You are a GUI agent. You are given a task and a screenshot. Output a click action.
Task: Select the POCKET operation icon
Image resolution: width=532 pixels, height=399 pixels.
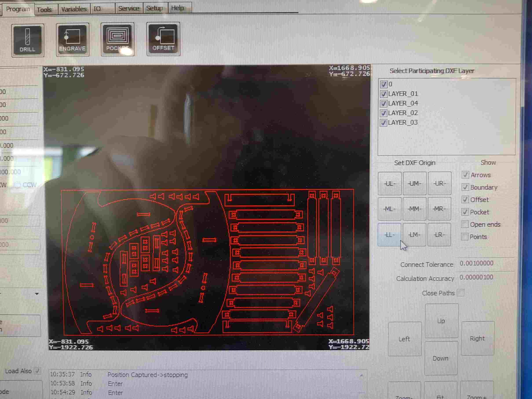pos(117,39)
